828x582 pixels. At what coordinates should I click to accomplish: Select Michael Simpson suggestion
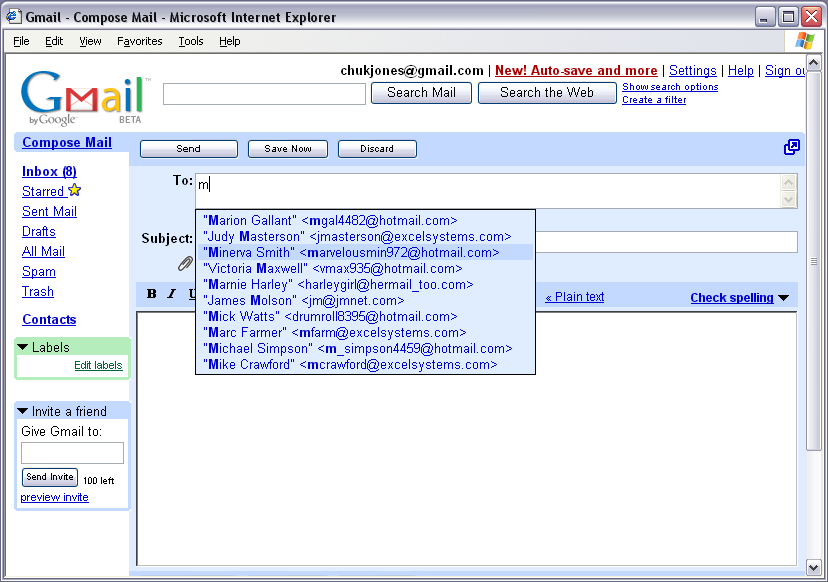[365, 349]
